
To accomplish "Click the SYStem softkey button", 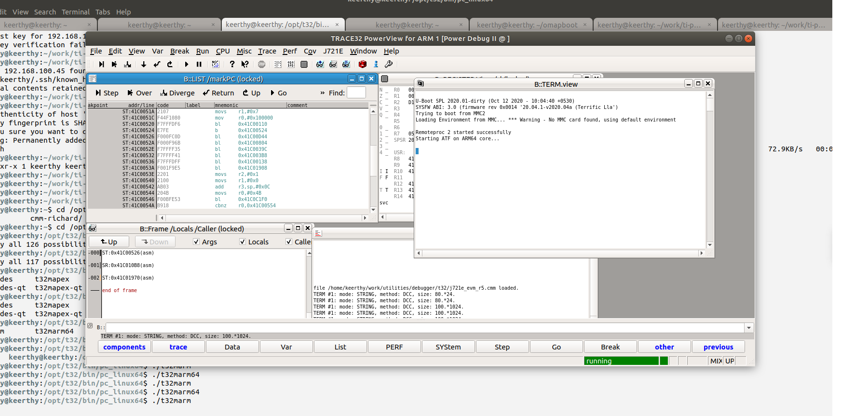I will (x=448, y=347).
